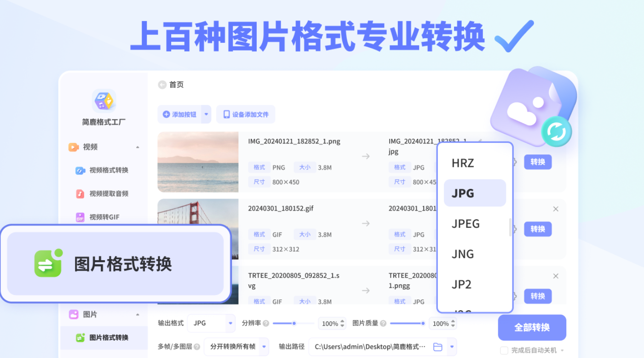The width and height of the screenshot is (644, 358).
Task: Choose JPEG in the format list
Action: [475, 223]
